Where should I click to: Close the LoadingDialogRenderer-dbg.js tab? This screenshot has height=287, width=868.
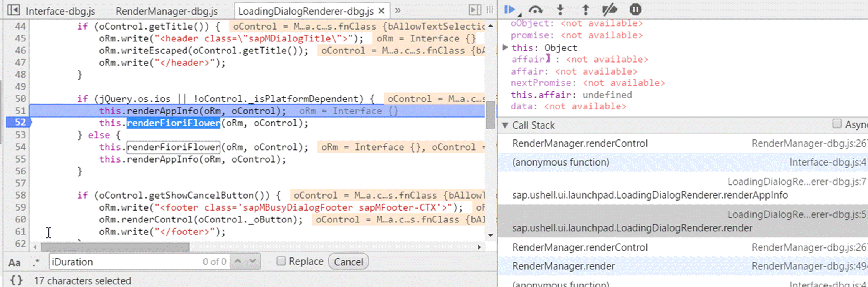(x=381, y=11)
